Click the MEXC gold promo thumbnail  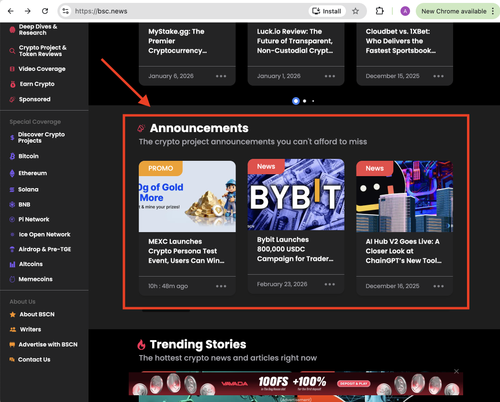(x=187, y=197)
